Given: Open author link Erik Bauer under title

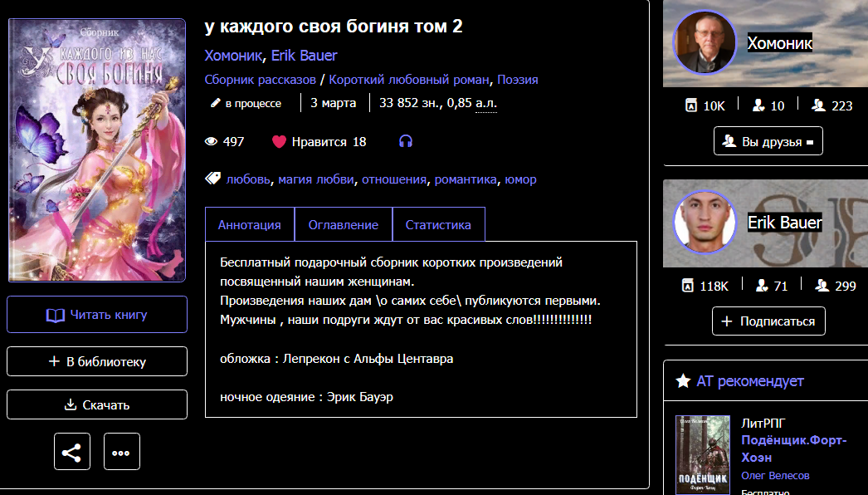Looking at the screenshot, I should tap(304, 56).
